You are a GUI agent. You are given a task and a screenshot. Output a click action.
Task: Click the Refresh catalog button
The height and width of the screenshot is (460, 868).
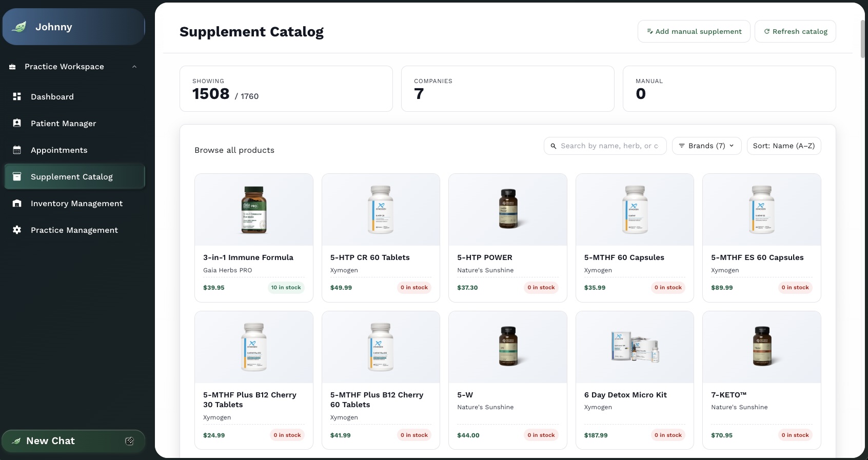pyautogui.click(x=796, y=31)
